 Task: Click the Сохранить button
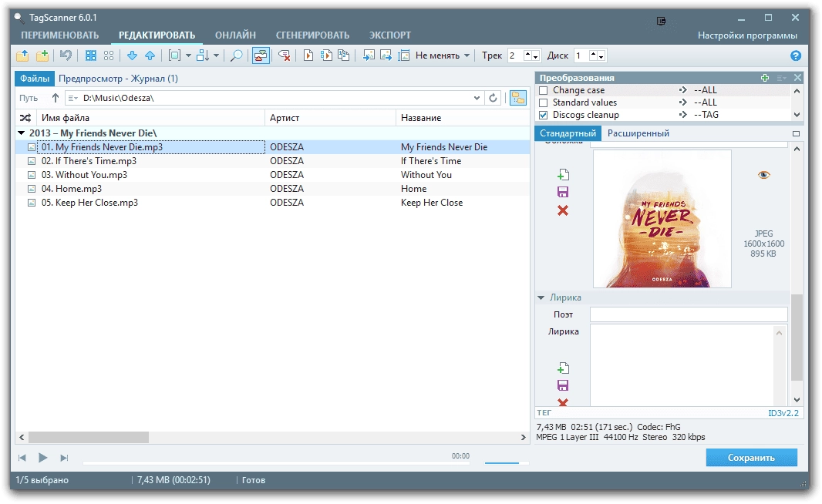pos(751,457)
